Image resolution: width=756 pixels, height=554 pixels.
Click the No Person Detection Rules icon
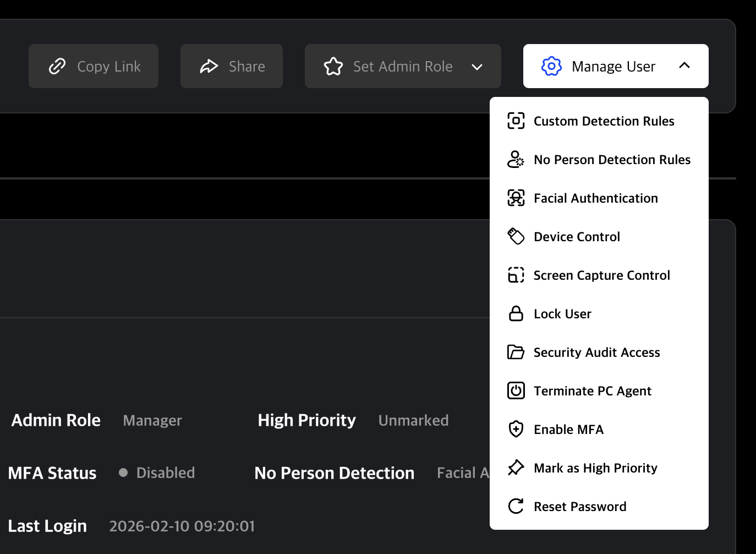[x=516, y=160]
